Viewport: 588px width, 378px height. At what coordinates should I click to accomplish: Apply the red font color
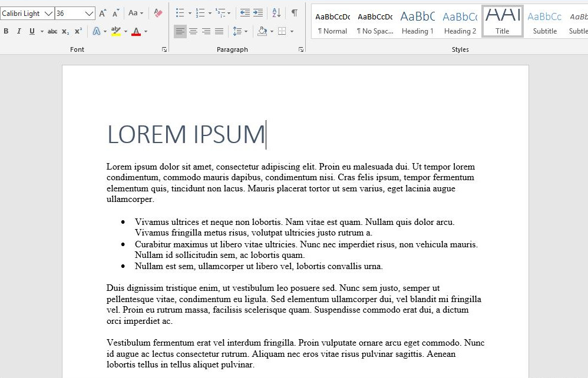point(136,31)
